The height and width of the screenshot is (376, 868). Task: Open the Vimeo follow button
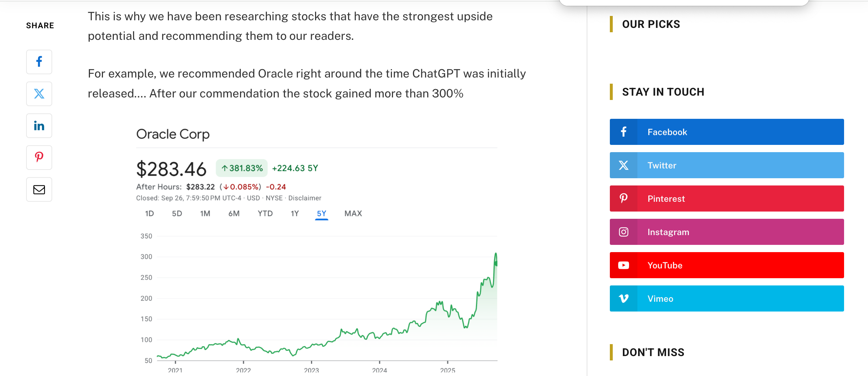click(x=727, y=298)
